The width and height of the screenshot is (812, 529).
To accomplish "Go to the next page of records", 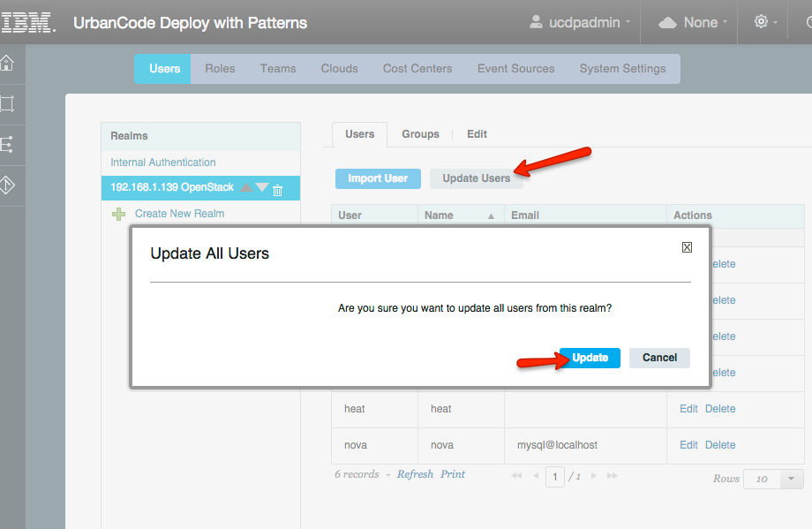I will 594,476.
